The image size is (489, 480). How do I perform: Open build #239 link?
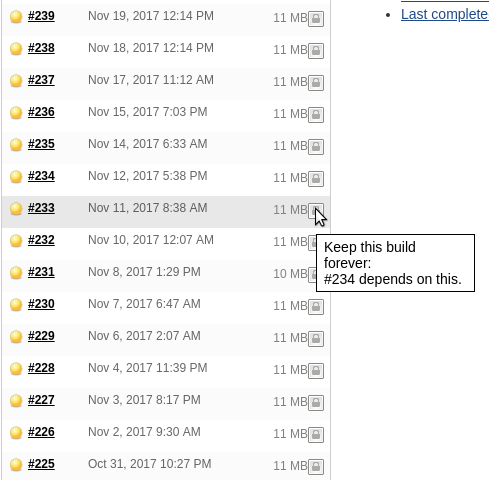(x=41, y=16)
